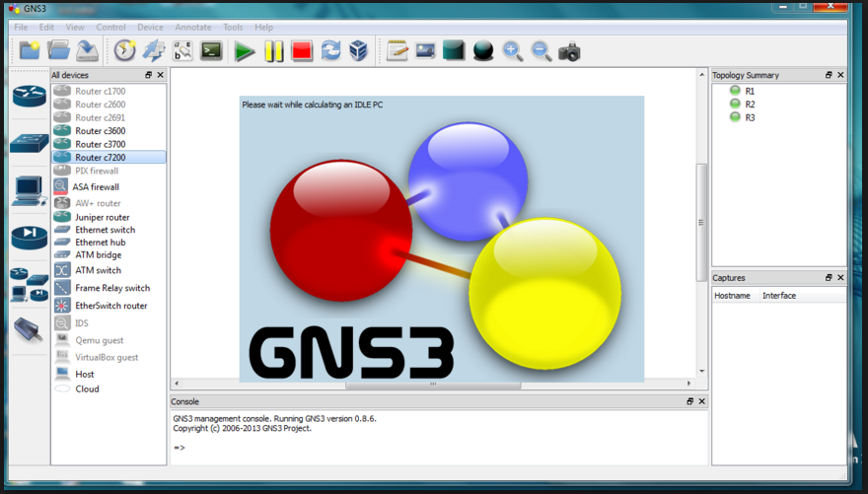This screenshot has height=494, width=868.
Task: Select R1 in Topology Summary
Action: point(750,92)
